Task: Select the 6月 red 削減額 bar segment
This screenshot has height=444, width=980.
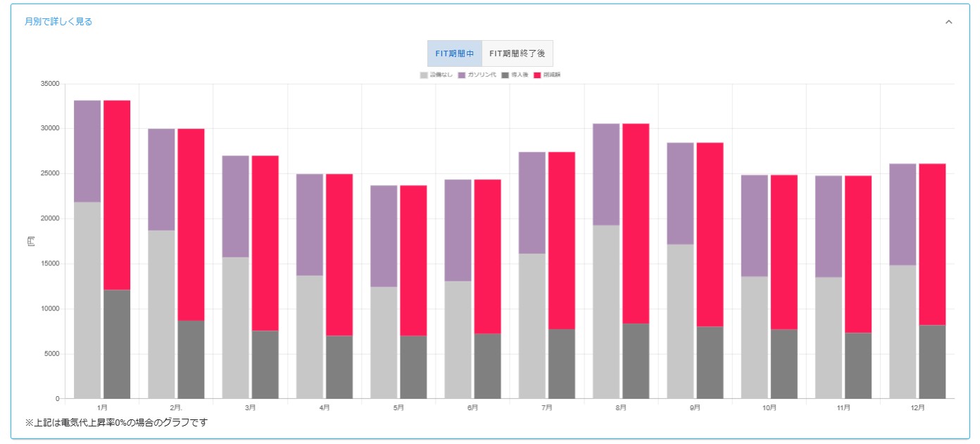Action: pos(488,256)
